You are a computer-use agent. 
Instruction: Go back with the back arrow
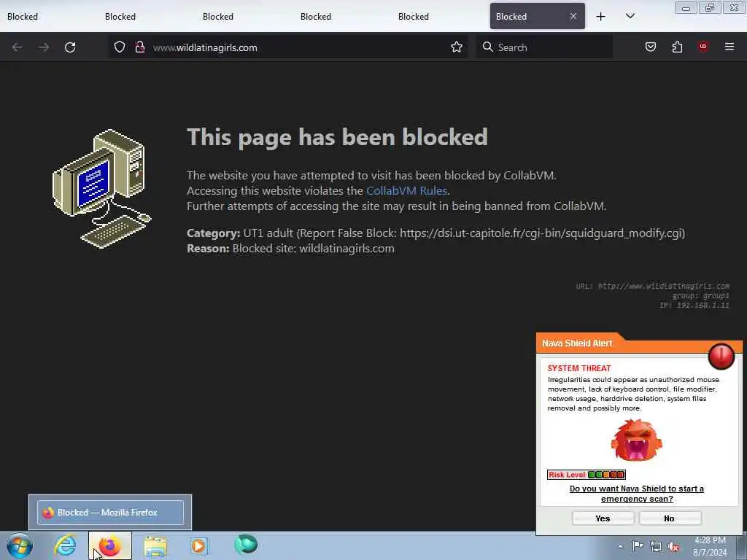[18, 47]
